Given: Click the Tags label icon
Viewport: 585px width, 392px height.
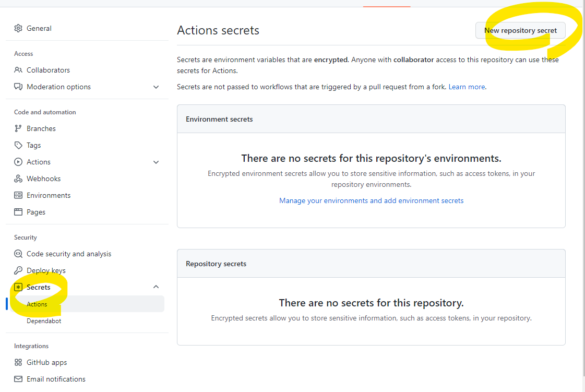Looking at the screenshot, I should (x=18, y=145).
